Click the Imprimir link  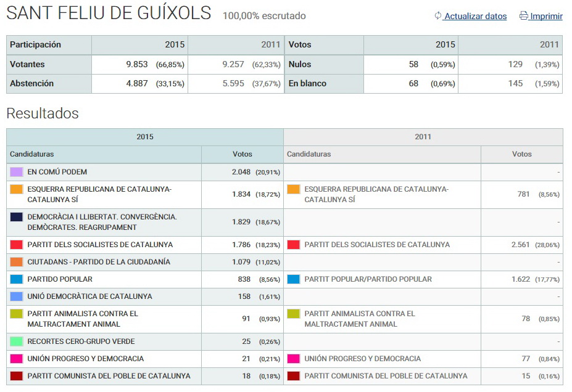(x=546, y=17)
